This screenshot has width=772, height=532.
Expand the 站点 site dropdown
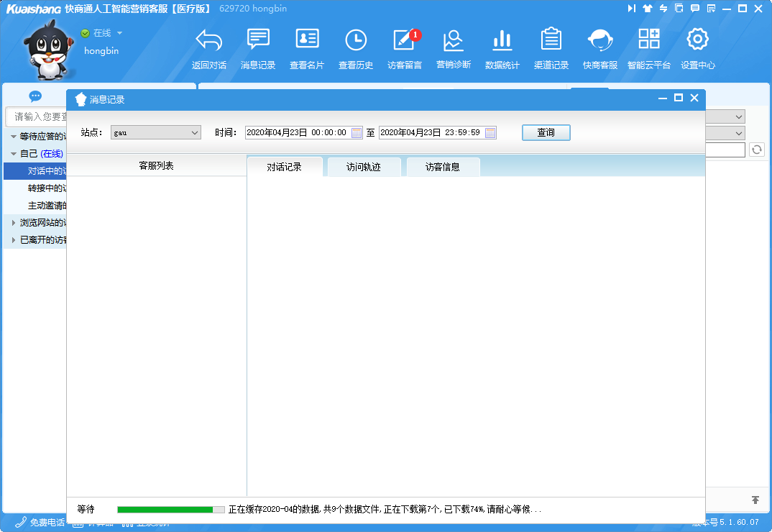[195, 133]
